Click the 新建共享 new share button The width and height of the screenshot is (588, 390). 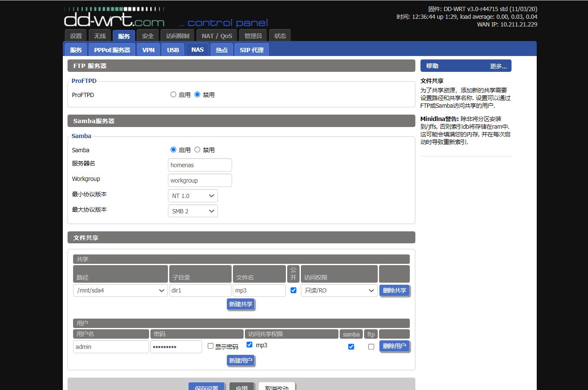(x=241, y=304)
